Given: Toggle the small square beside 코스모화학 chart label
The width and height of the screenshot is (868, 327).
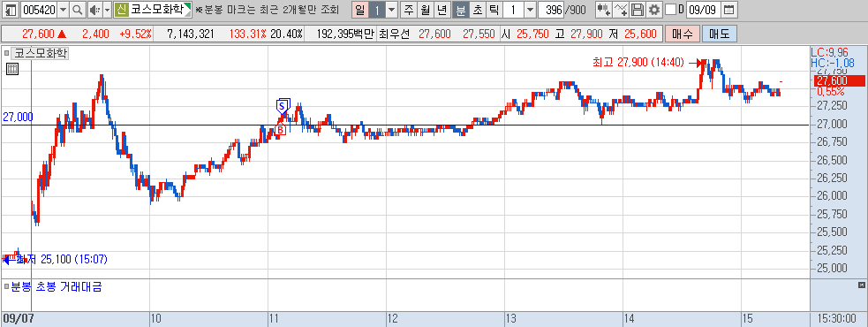Looking at the screenshot, I should (7, 53).
